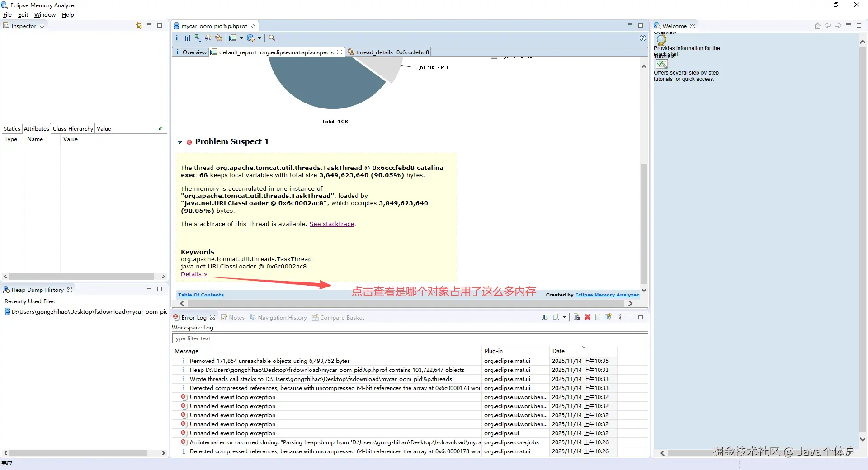Open the File menu
Screen dimensions: 868x470
[7, 15]
